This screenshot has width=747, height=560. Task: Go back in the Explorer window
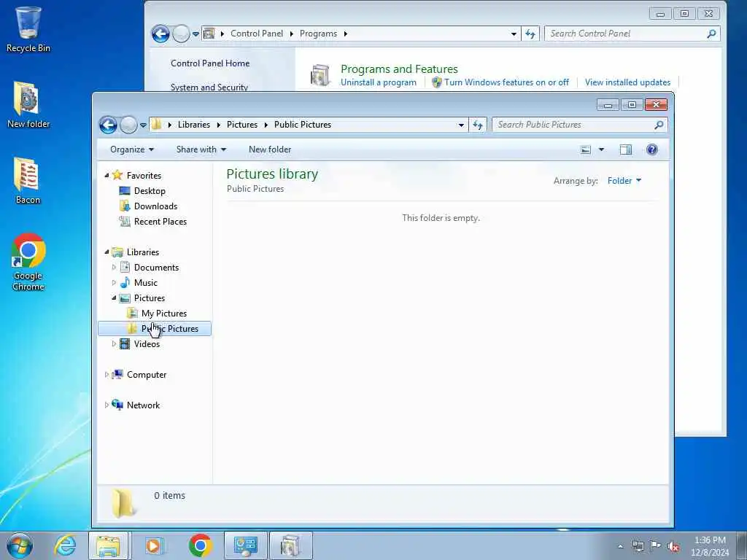[108, 125]
